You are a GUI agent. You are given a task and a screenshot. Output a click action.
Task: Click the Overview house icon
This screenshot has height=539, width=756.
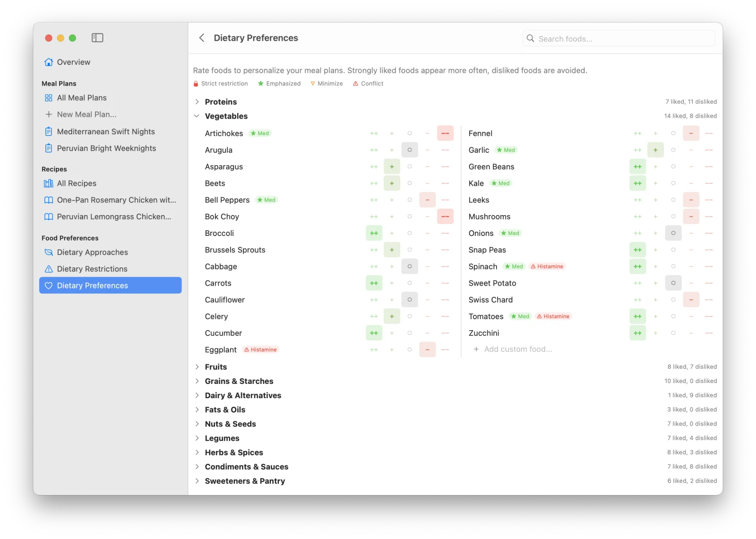point(49,62)
